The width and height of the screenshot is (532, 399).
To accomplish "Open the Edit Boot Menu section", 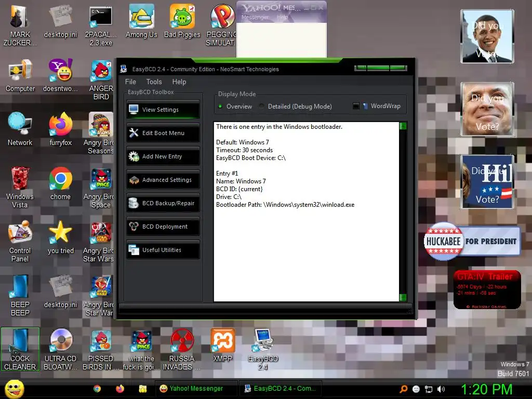I will [163, 133].
